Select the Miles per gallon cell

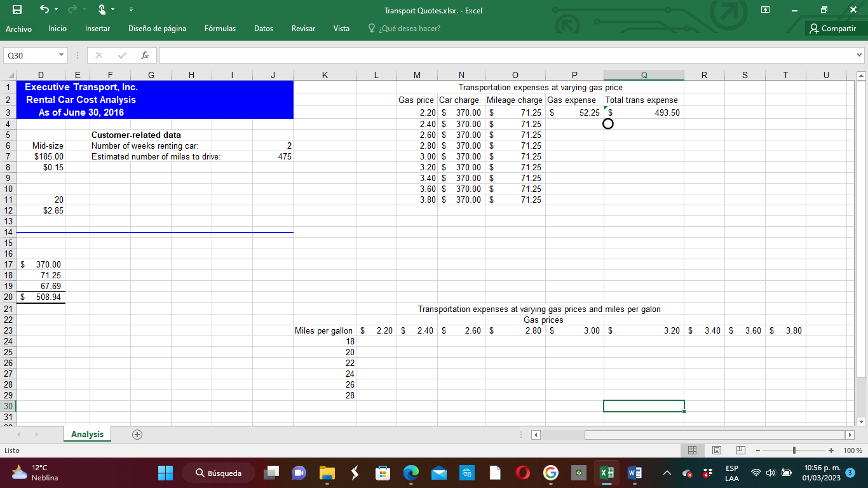(x=325, y=330)
